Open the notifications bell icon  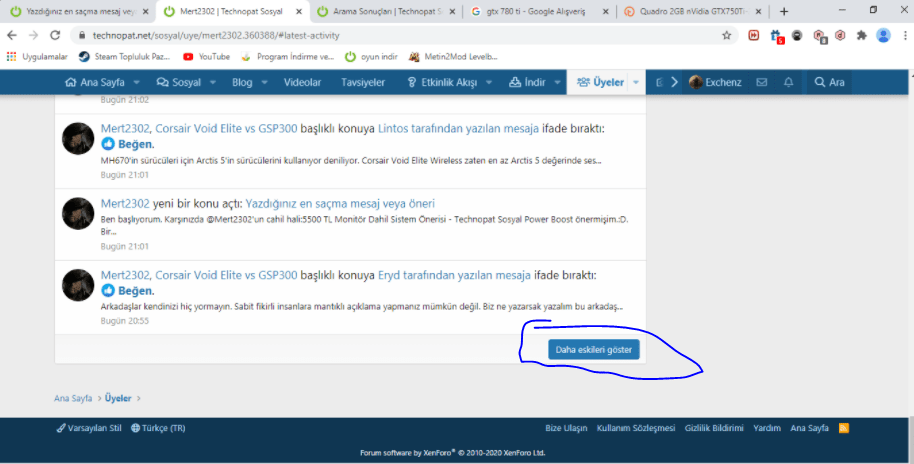(789, 82)
